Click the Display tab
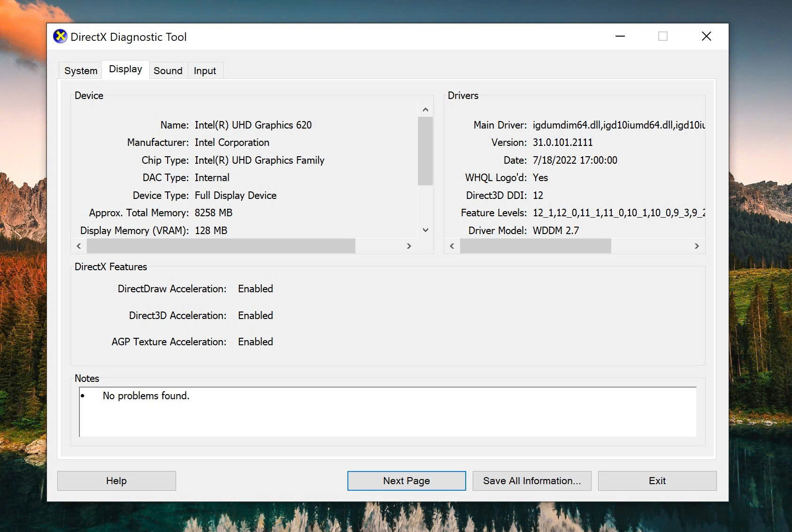 pos(125,69)
